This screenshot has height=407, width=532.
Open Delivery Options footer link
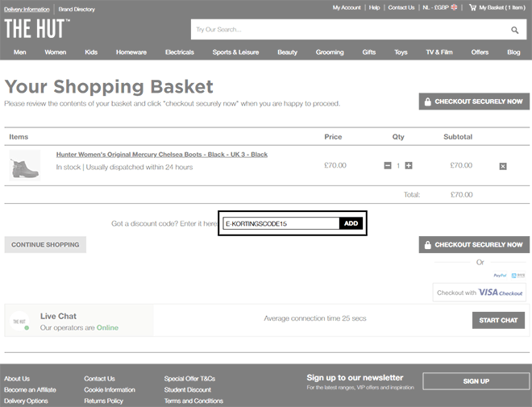(26, 401)
